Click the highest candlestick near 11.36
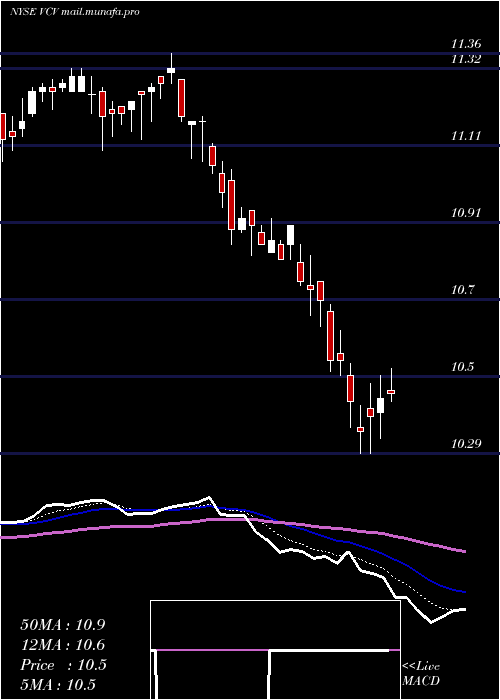The width and height of the screenshot is (500, 700). pyautogui.click(x=171, y=68)
